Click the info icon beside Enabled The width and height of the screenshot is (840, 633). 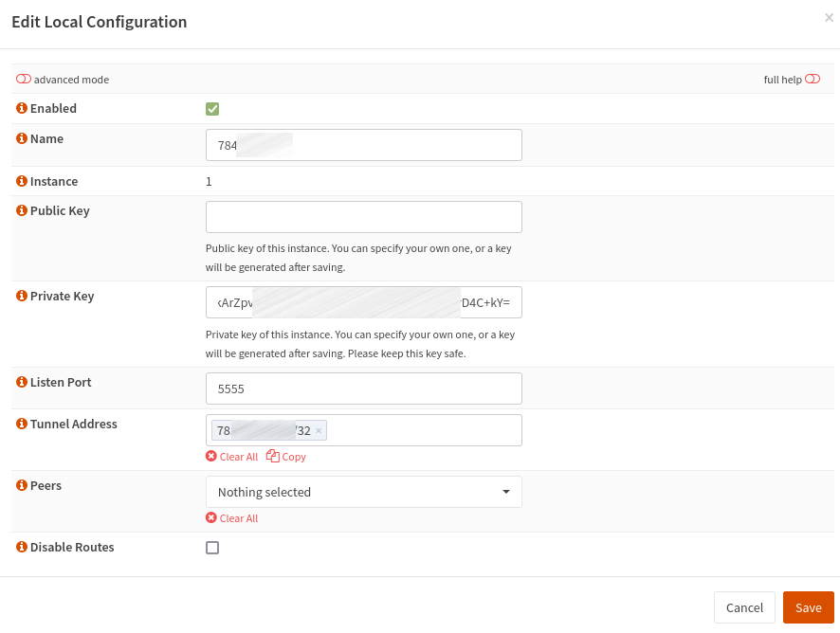coord(22,109)
